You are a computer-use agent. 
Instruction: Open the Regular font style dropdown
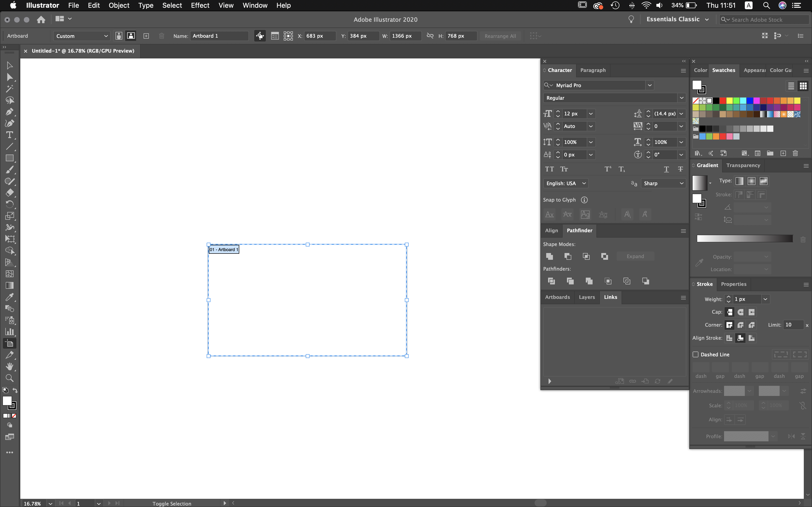[681, 98]
